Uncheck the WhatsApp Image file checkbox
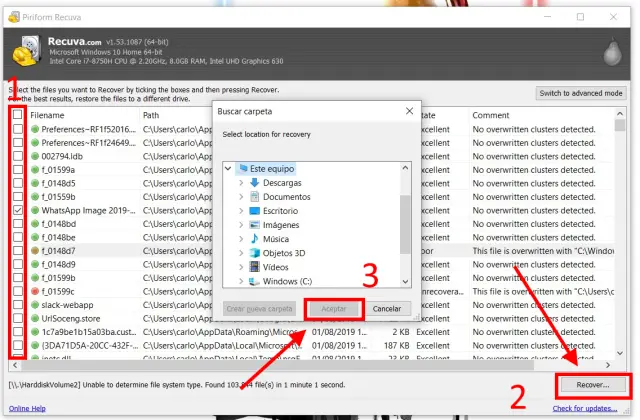The image size is (640, 420). [x=18, y=212]
